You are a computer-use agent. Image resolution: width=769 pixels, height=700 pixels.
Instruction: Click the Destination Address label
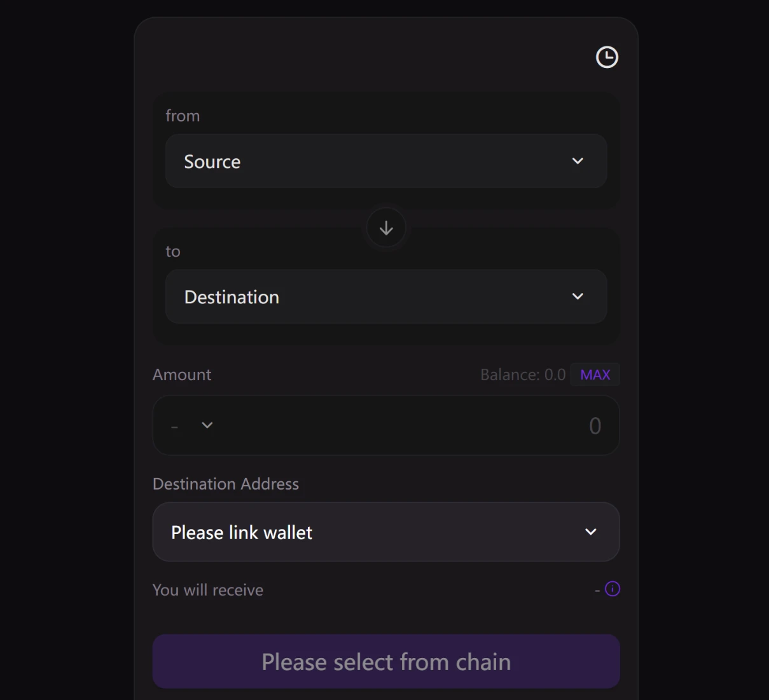point(226,484)
